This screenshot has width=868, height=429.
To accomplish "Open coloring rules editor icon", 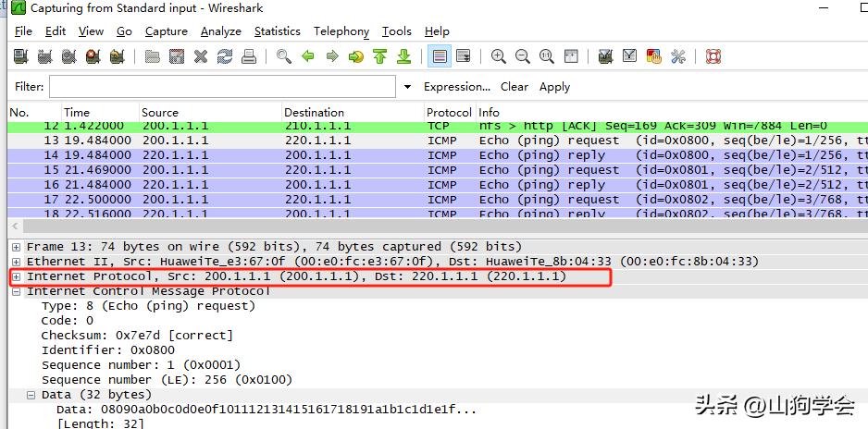I will [x=653, y=56].
